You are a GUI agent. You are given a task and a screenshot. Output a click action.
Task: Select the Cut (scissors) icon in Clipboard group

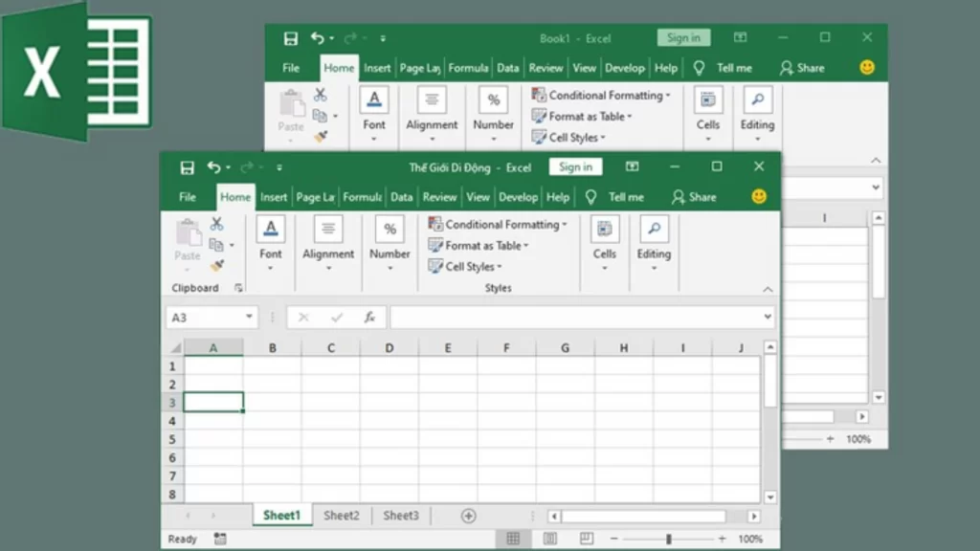[216, 223]
